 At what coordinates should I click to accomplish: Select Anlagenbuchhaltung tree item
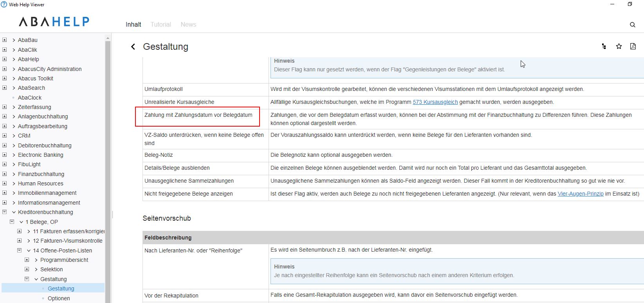[43, 116]
